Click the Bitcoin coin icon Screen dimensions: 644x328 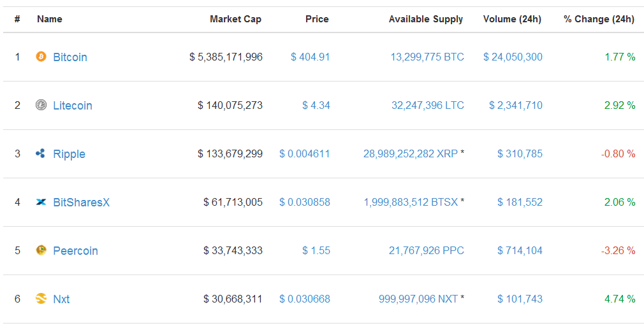coord(41,57)
